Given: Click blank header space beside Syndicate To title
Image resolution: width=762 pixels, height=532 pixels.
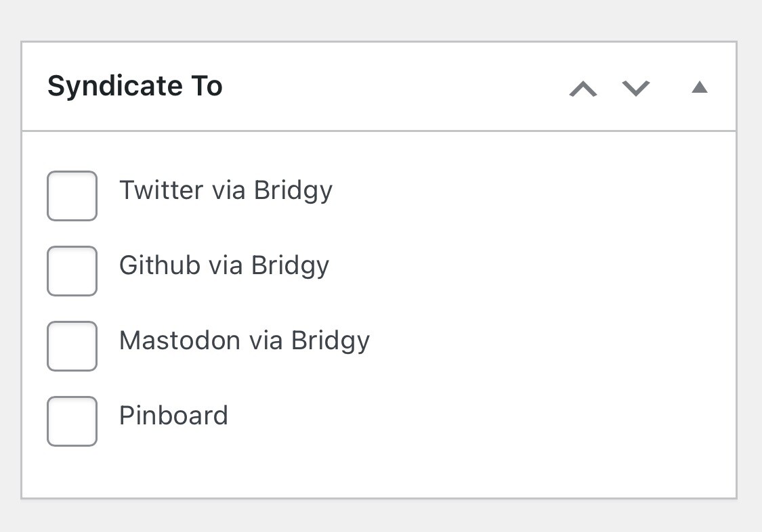Looking at the screenshot, I should pos(393,87).
